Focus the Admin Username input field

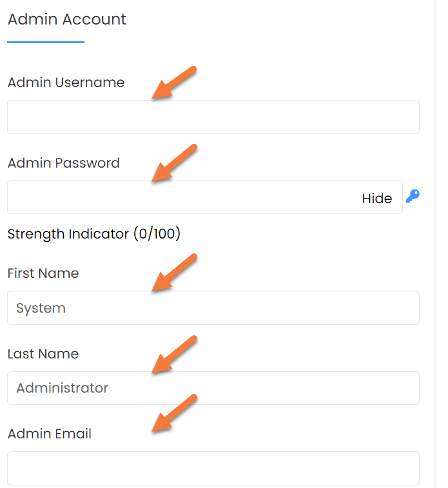coord(213,117)
